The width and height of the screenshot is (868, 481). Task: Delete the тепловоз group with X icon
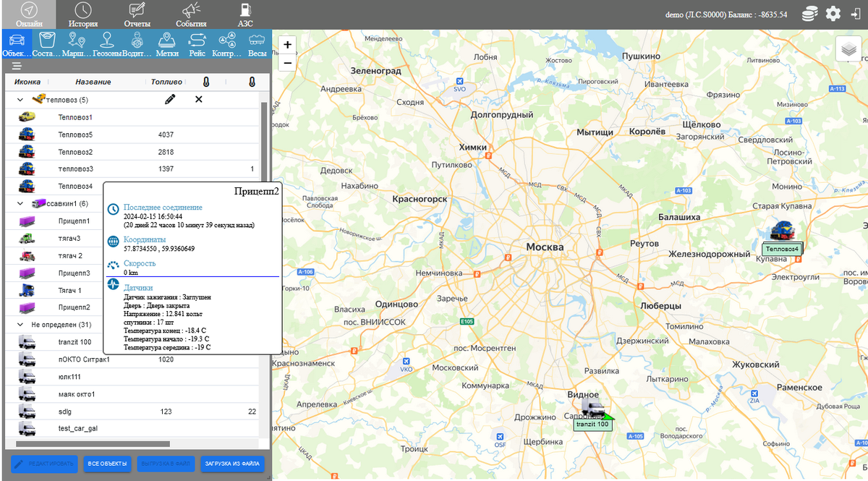[x=199, y=99]
